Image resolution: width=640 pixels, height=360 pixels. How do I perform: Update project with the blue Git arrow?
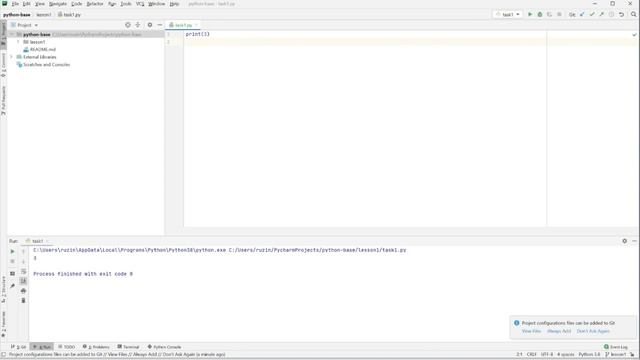click(582, 14)
